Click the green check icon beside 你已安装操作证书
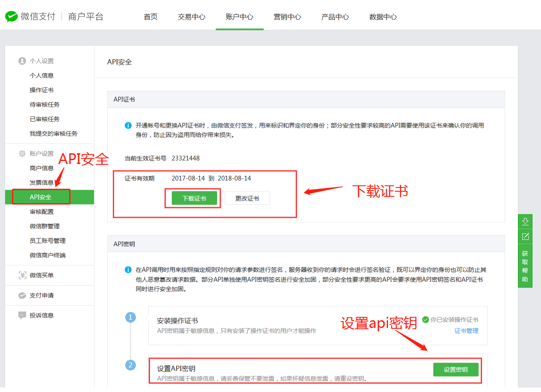541x392 pixels. pos(425,319)
